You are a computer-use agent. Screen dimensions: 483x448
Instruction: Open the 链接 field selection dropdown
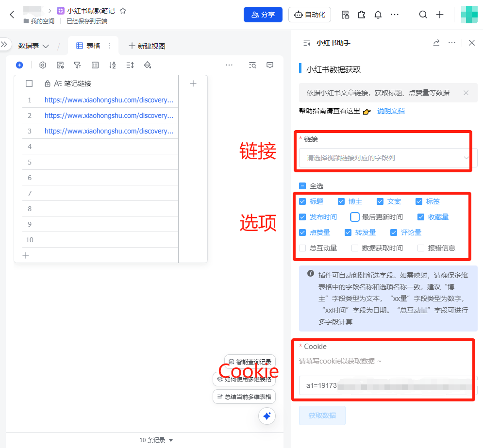point(383,156)
